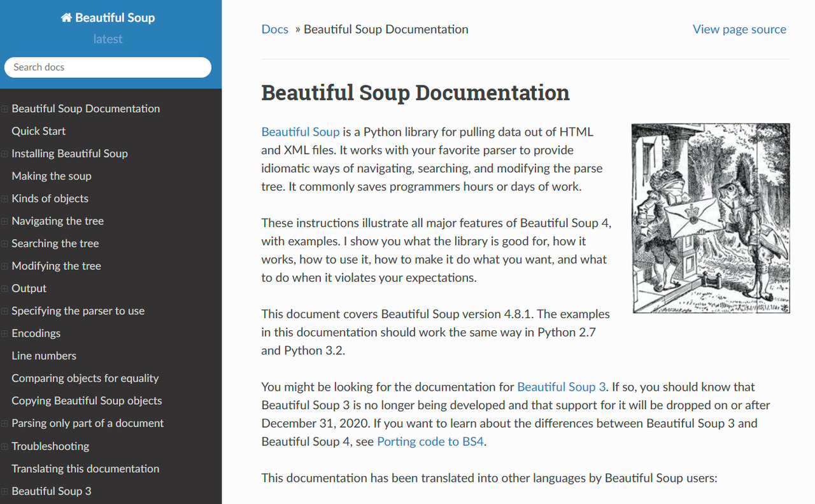Expand Searching the tree plus icon
Image resolution: width=815 pixels, height=504 pixels.
click(x=4, y=244)
